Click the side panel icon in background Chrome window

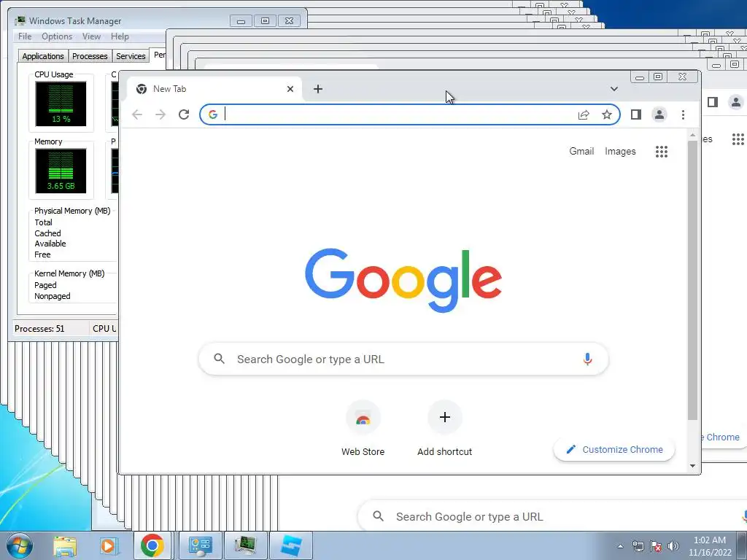coord(713,102)
